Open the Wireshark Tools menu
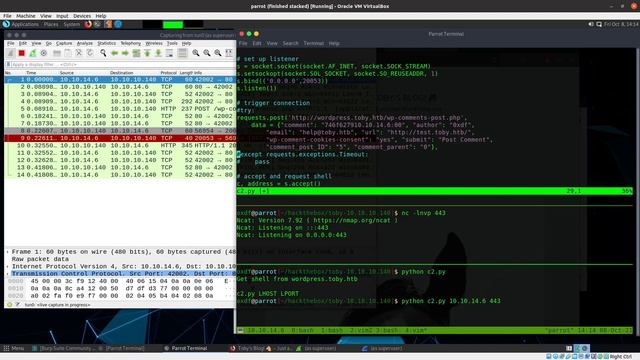The height and width of the screenshot is (360, 640). [172, 43]
